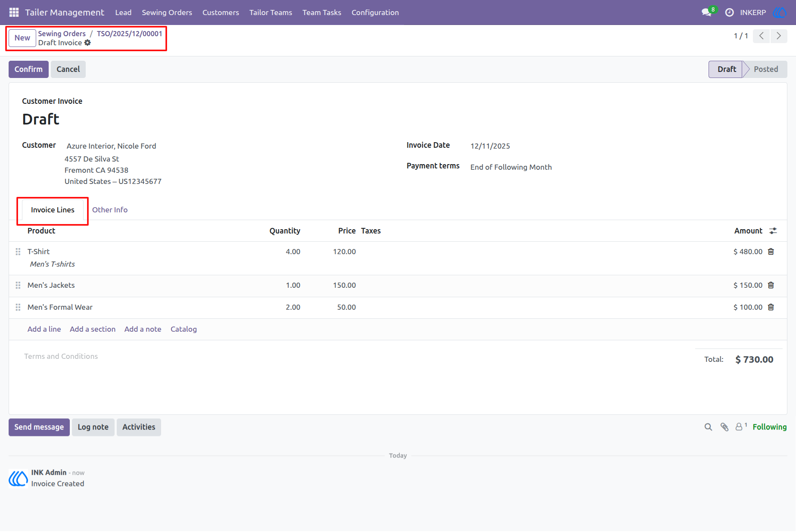The height and width of the screenshot is (532, 796).
Task: Grab the Men's Formal Wear drag handle
Action: [18, 307]
